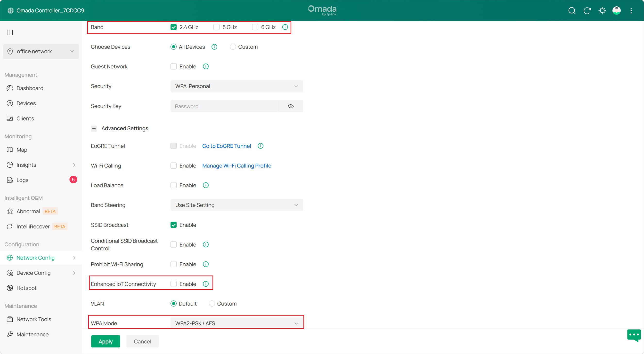Image resolution: width=644 pixels, height=354 pixels.
Task: Expand the Network Config submenu arrow
Action: (74, 258)
